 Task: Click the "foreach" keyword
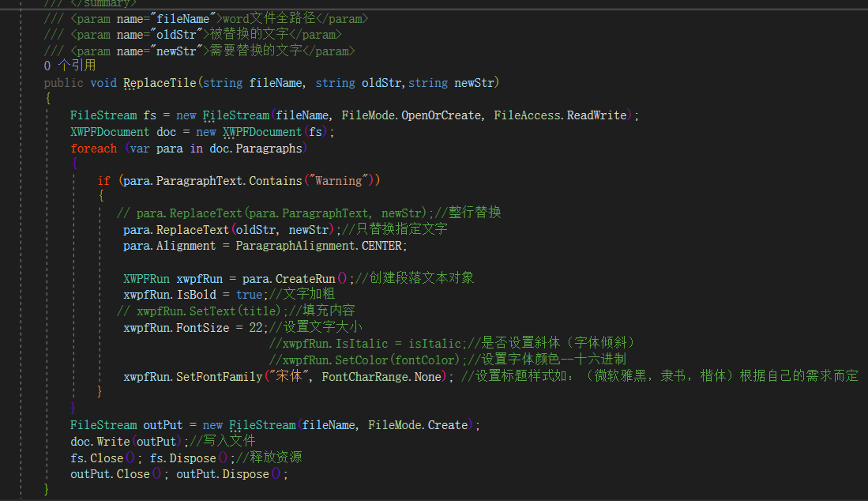click(93, 149)
